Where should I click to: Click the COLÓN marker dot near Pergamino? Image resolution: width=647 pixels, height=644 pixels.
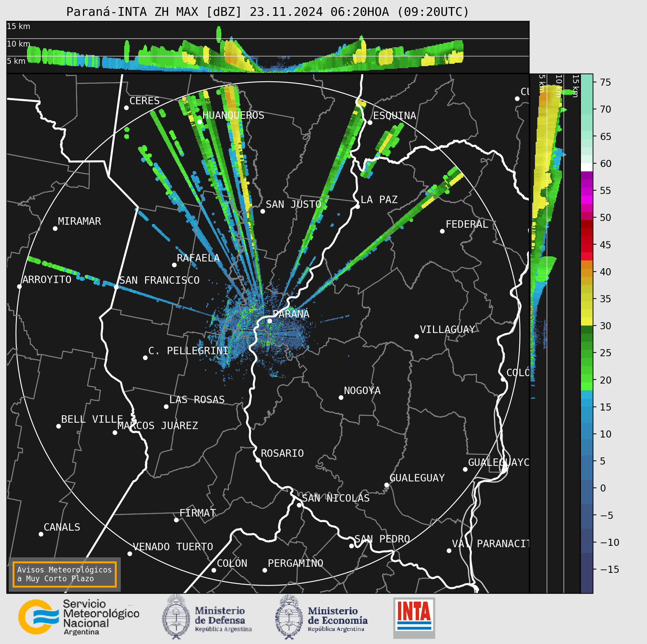[214, 570]
